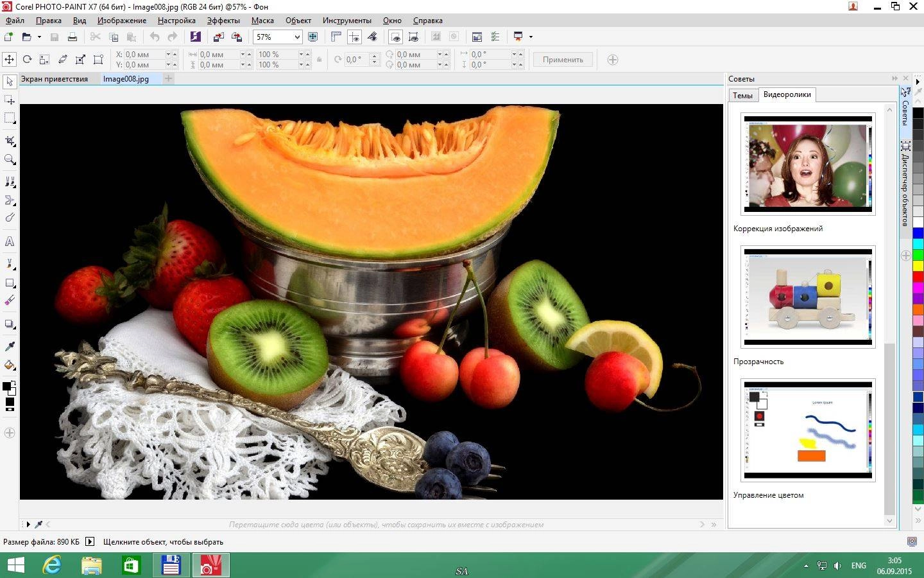Viewport: 924px width, 578px height.
Task: Switch to the Темы tab in Советы
Action: click(x=742, y=94)
